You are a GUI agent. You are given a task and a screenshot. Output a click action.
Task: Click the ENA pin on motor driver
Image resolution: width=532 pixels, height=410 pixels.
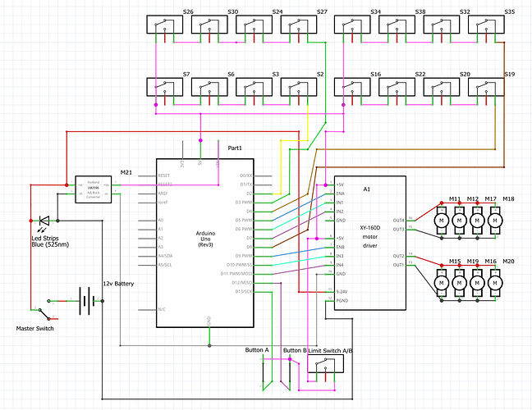tap(340, 194)
